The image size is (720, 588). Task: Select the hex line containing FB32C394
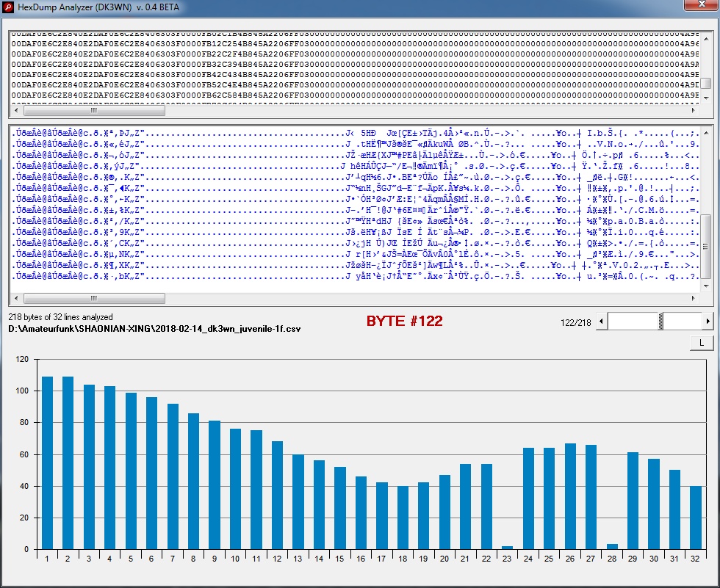tap(355, 64)
